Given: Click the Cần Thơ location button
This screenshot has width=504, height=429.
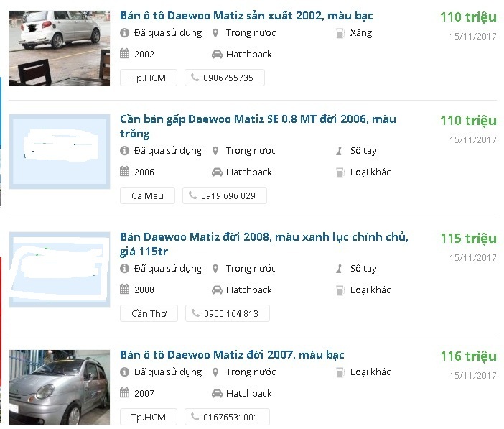Looking at the screenshot, I should [x=149, y=313].
